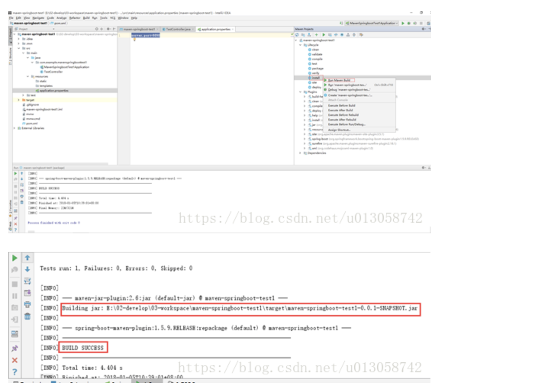Toggle Maven offline mode icon
Viewport: 548px width, 392px height.
coord(336,35)
